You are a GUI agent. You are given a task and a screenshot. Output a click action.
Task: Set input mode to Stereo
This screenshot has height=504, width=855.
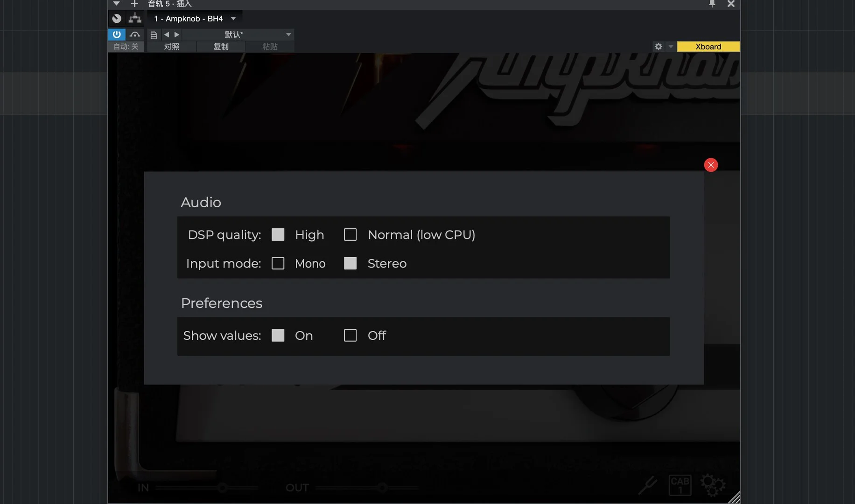pyautogui.click(x=350, y=264)
